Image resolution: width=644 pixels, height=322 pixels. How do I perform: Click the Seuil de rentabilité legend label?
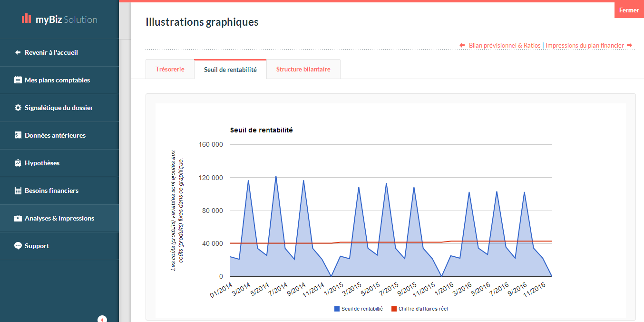tap(362, 309)
